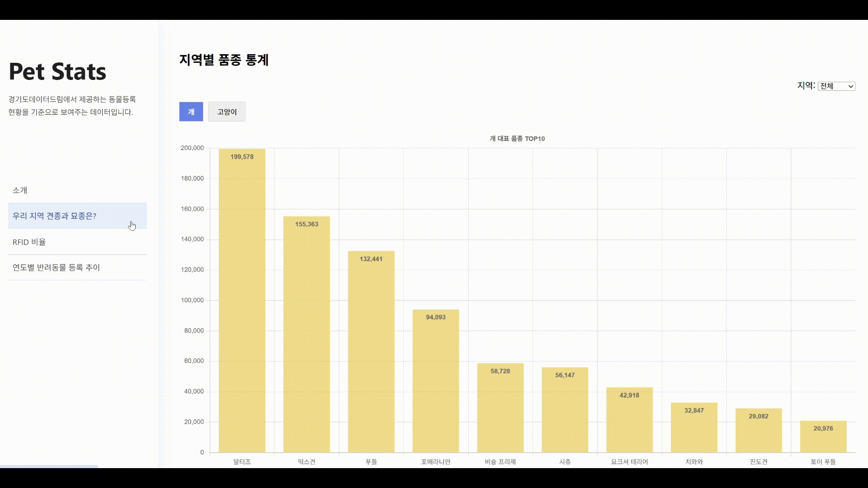Click the horizontal scrollbar at bottom left

coord(49,466)
